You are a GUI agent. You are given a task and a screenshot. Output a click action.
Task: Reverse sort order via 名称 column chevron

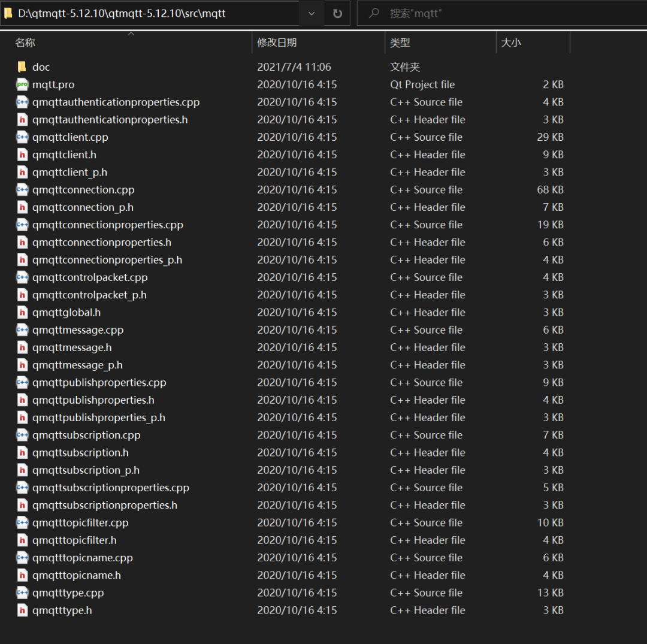pyautogui.click(x=131, y=35)
